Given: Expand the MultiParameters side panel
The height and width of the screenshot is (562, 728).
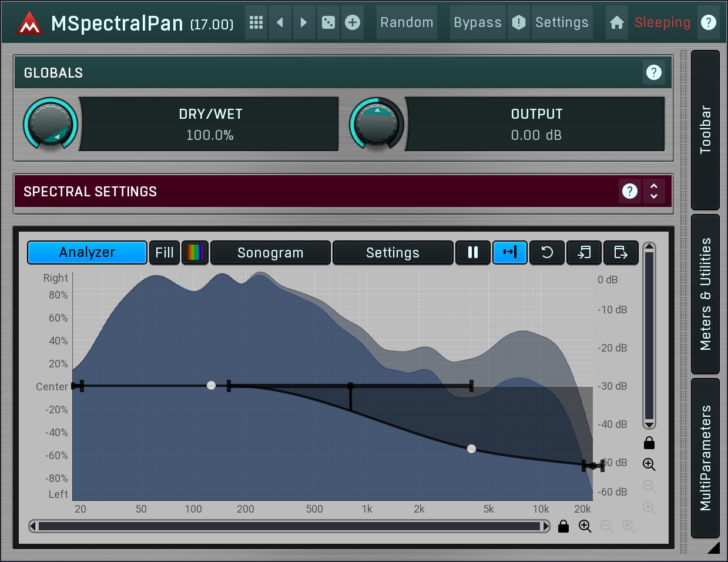Looking at the screenshot, I should 705,458.
